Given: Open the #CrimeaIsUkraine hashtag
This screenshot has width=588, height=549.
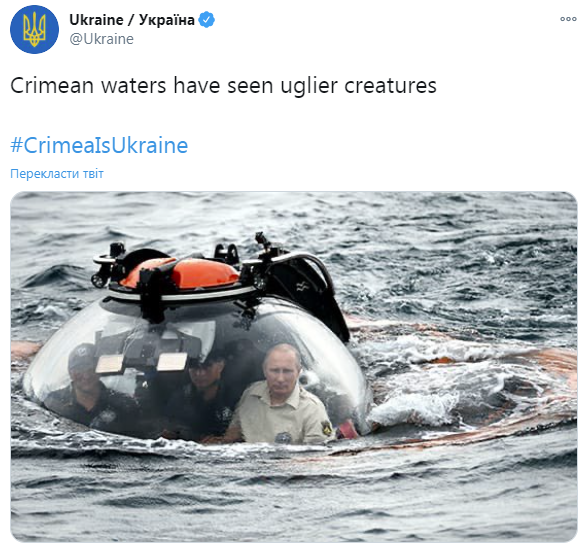Looking at the screenshot, I should click(99, 146).
